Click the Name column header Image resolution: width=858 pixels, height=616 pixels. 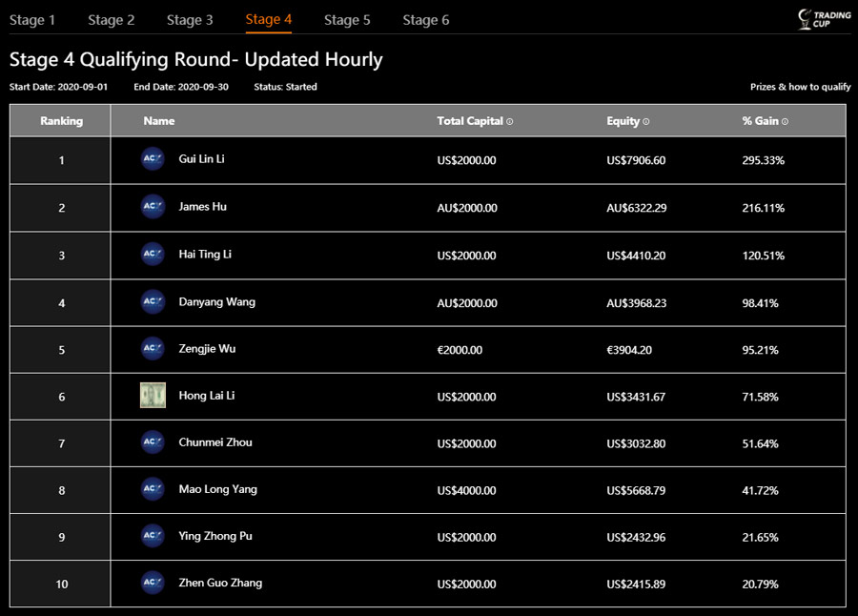point(159,121)
